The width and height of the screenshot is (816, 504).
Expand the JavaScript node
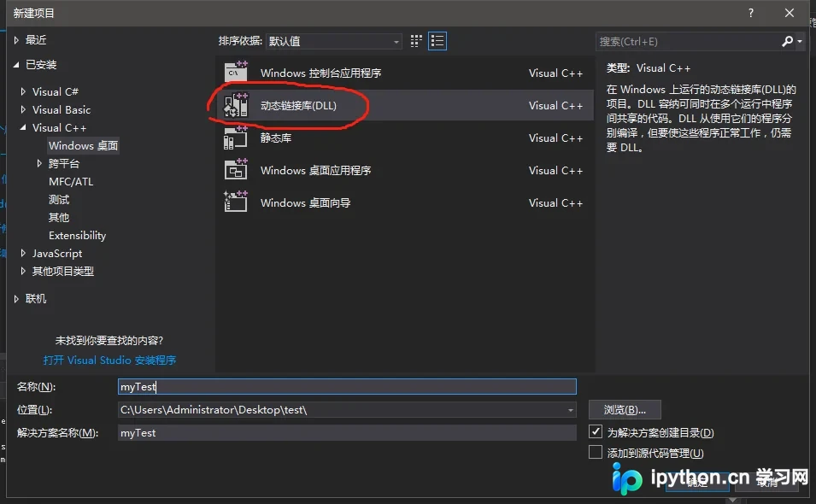click(x=23, y=254)
